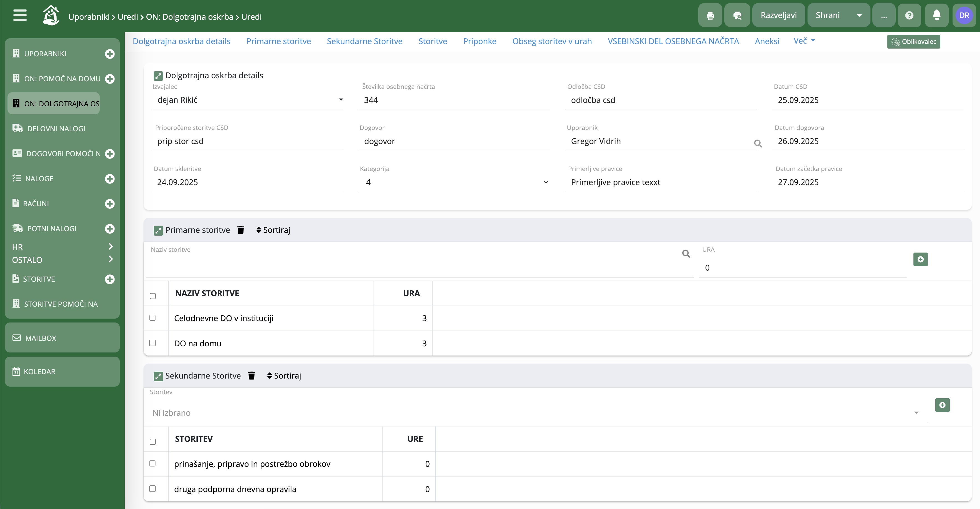This screenshot has height=509, width=980.
Task: Add primary service row with plus button
Action: coord(920,259)
